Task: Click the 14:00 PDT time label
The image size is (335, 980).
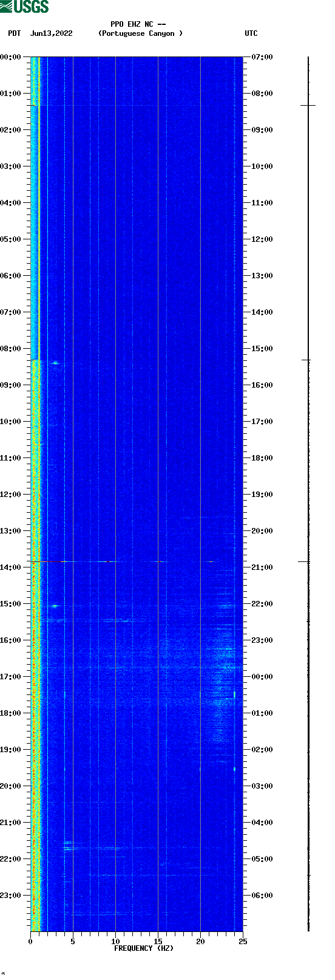Action: tap(10, 567)
